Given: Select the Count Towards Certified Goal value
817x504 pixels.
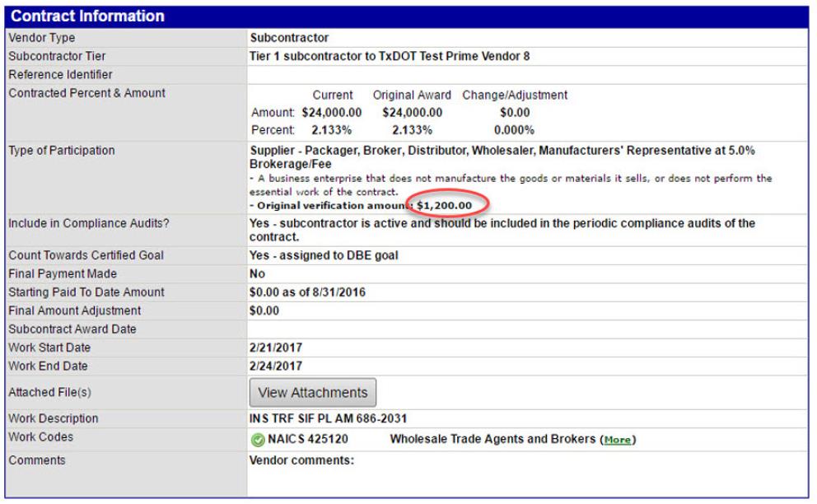Looking at the screenshot, I should tap(324, 255).
